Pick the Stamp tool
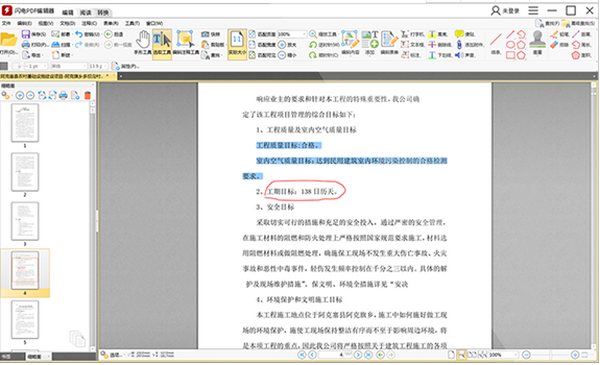 (537, 42)
